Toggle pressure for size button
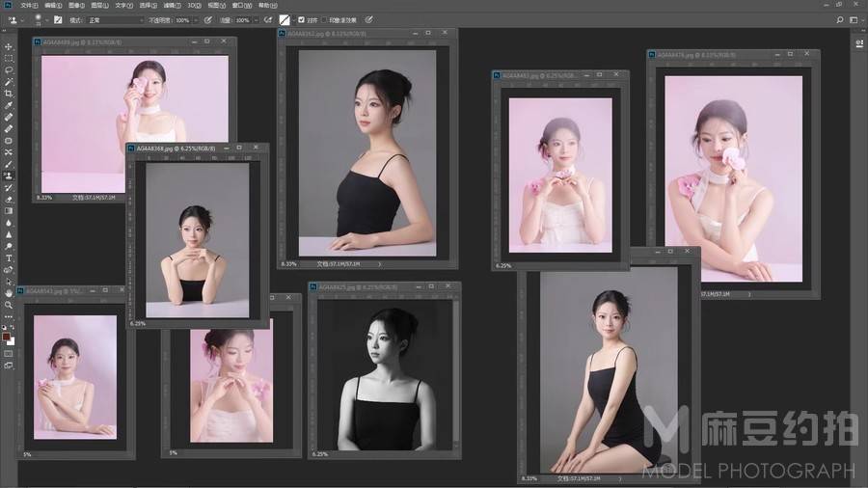The height and width of the screenshot is (488, 868). (x=368, y=20)
